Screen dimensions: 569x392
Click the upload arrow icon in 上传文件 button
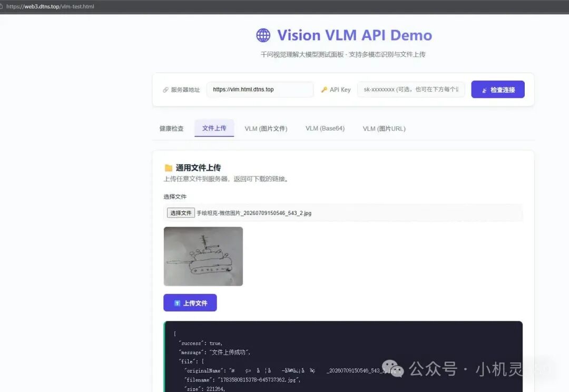click(x=177, y=303)
